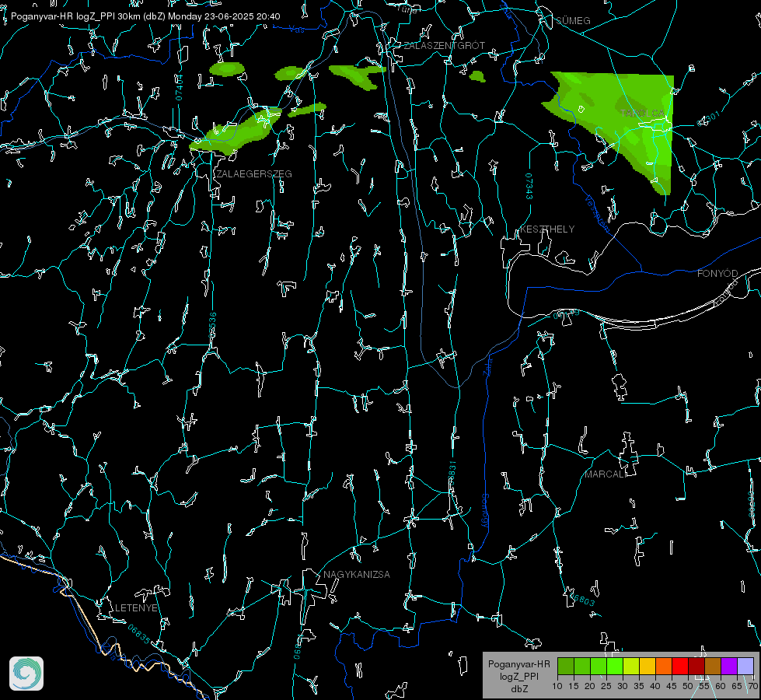Click the ZALASZENTGRÓT city label
This screenshot has width=761, height=700.
click(444, 45)
